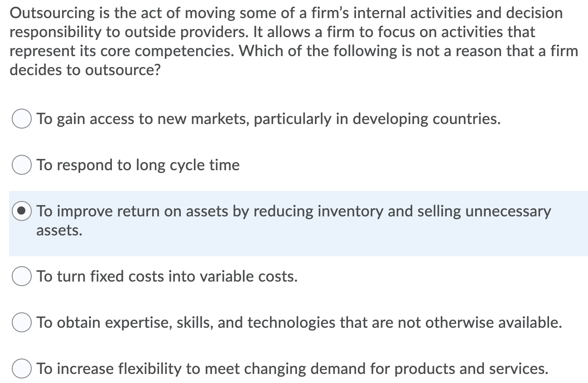Click the already-selected 'improve return on assets' radio
Image resolution: width=588 pixels, height=383 pixels.
[21, 211]
